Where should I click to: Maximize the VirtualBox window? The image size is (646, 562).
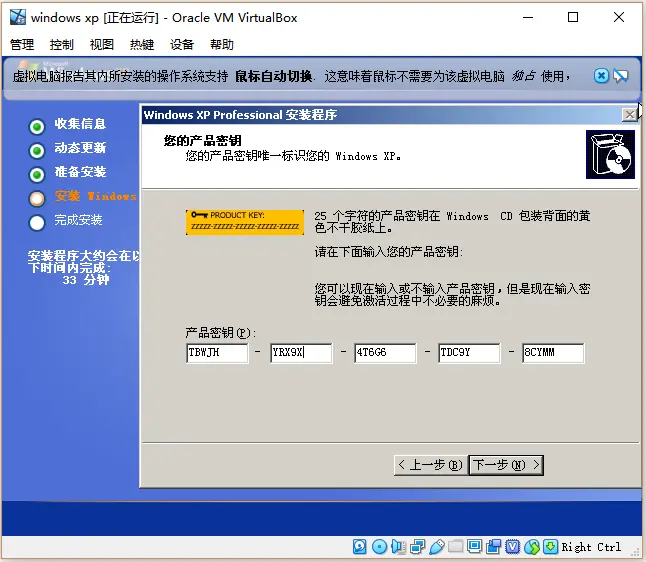[573, 17]
